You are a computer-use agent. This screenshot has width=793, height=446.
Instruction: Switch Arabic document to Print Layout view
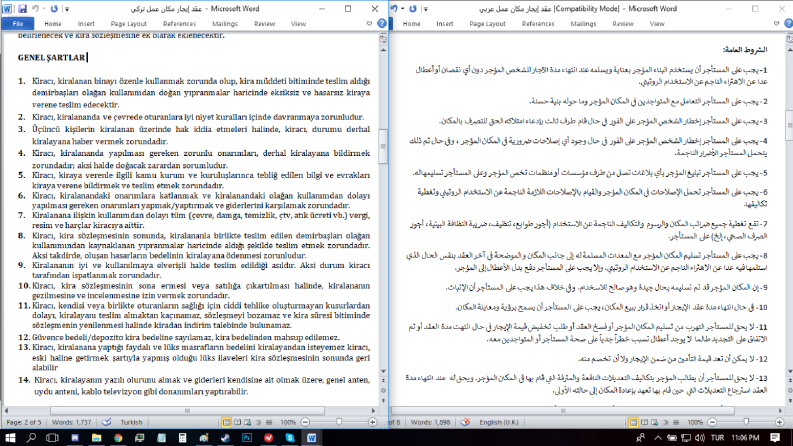633,422
